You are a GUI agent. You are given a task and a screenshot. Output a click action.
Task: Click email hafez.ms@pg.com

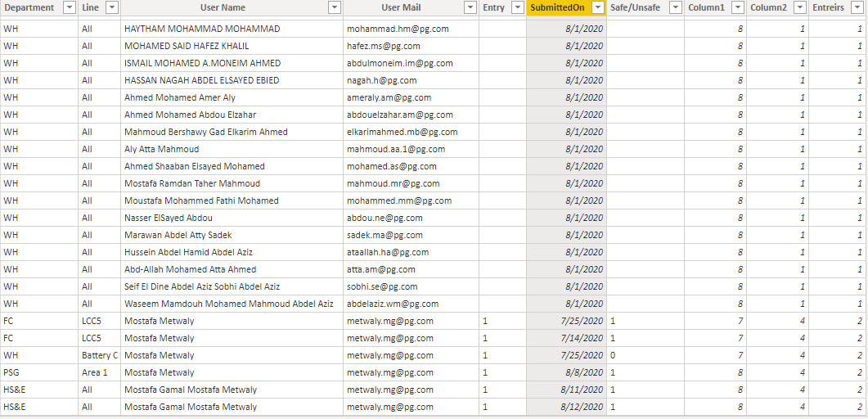point(384,46)
